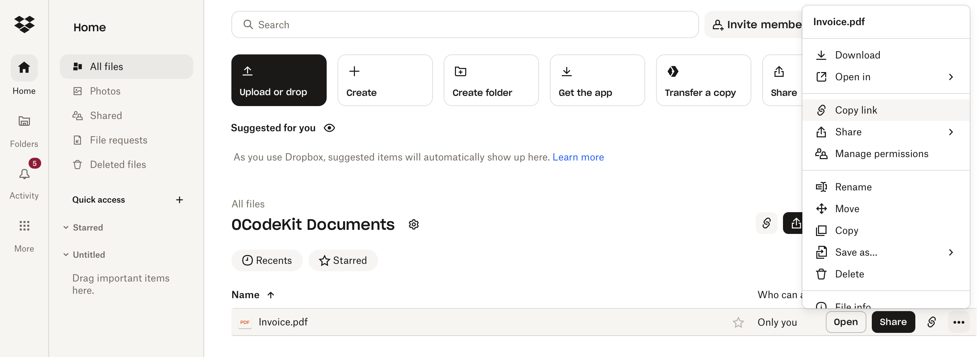Open the Folders icon in left rail
The height and width of the screenshot is (357, 980).
click(x=24, y=121)
